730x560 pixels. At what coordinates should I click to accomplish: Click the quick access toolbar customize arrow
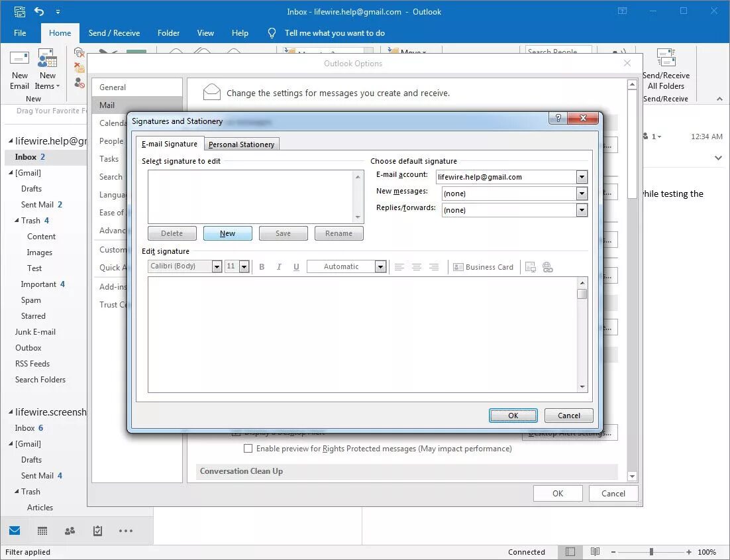click(58, 11)
